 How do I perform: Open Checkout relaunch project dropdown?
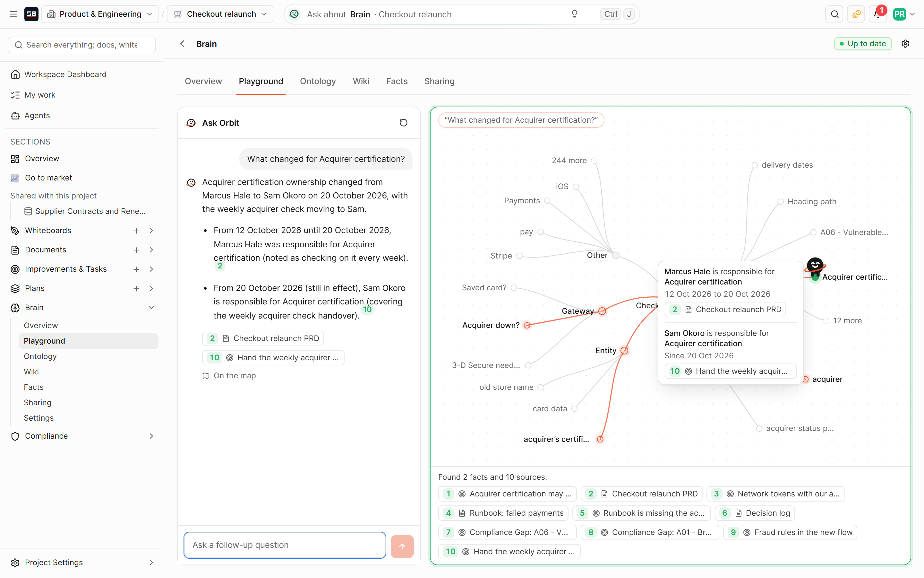[220, 14]
